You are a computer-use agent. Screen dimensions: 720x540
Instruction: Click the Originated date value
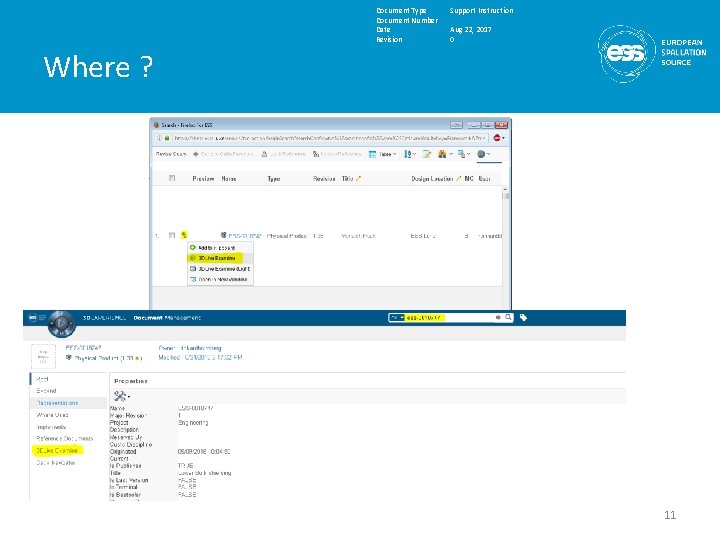(204, 452)
